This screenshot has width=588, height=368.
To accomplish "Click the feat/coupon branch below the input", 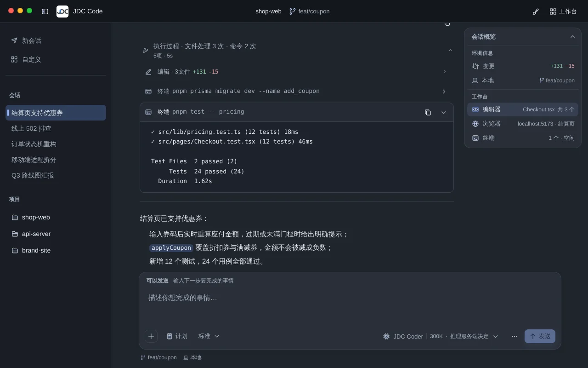I will [x=158, y=357].
